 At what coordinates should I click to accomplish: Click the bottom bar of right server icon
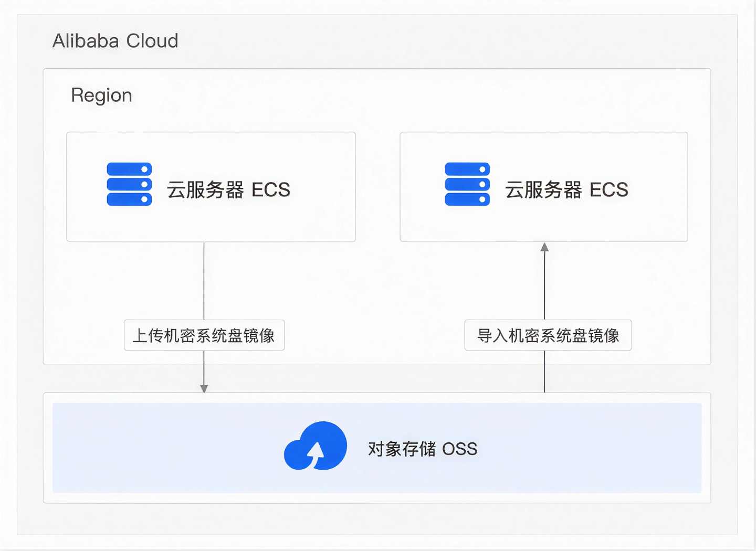(x=467, y=199)
